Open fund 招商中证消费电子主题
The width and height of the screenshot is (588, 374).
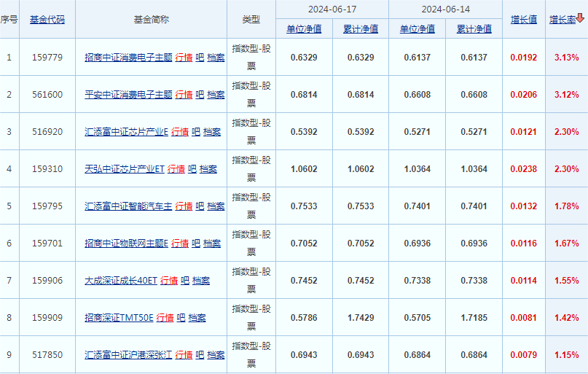tap(128, 58)
